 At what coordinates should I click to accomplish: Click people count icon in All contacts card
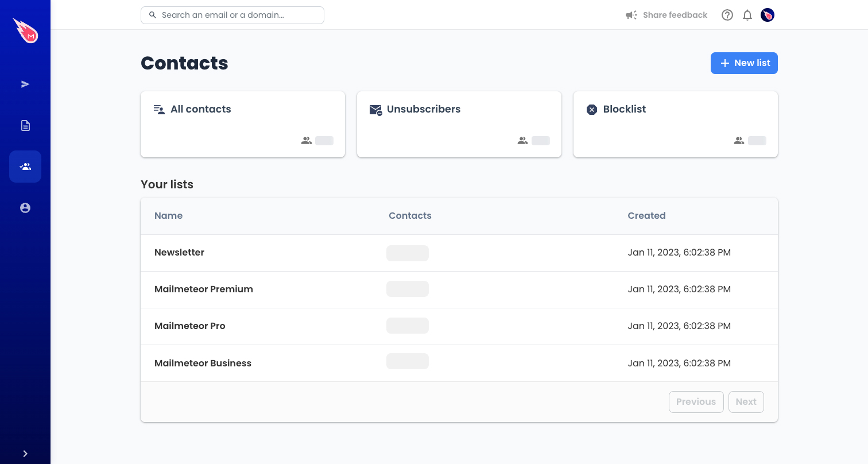pyautogui.click(x=307, y=140)
